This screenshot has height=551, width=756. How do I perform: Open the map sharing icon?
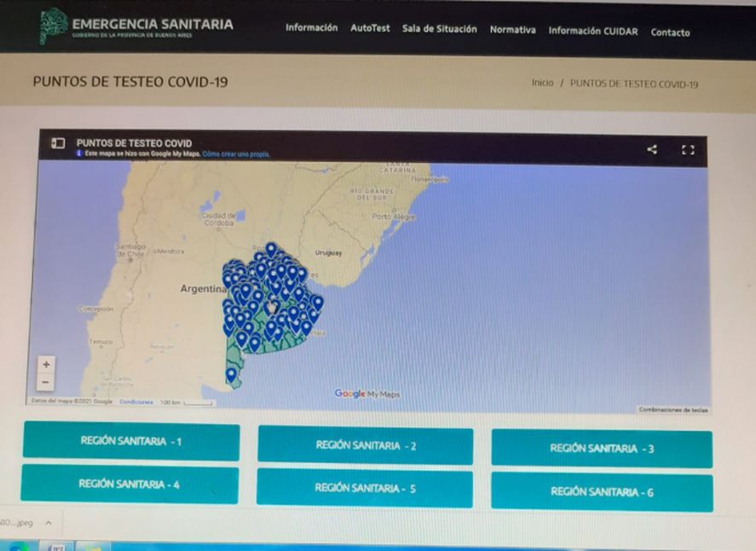(652, 149)
